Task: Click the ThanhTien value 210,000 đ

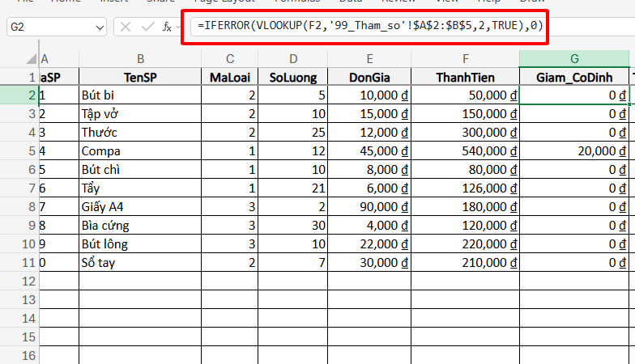Action: [465, 262]
